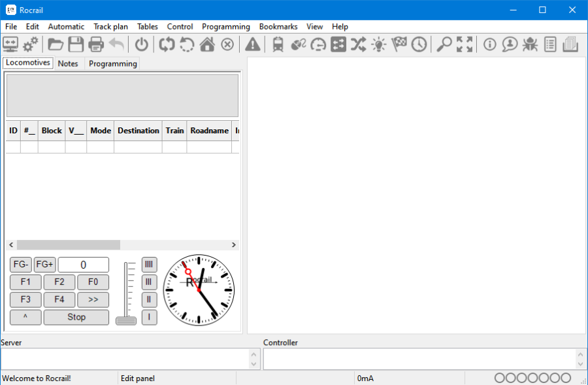The width and height of the screenshot is (588, 385).
Task: Switch to the Notes tab
Action: pyautogui.click(x=68, y=63)
